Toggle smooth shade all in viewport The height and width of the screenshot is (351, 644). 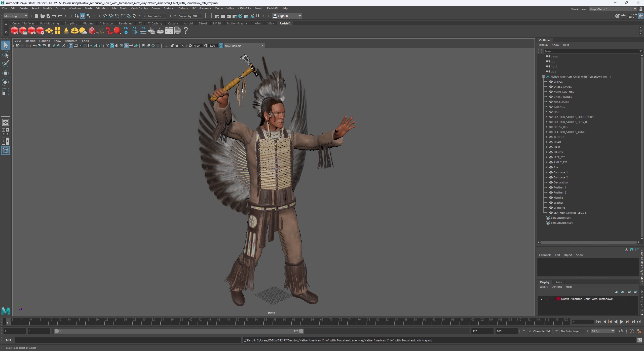112,46
